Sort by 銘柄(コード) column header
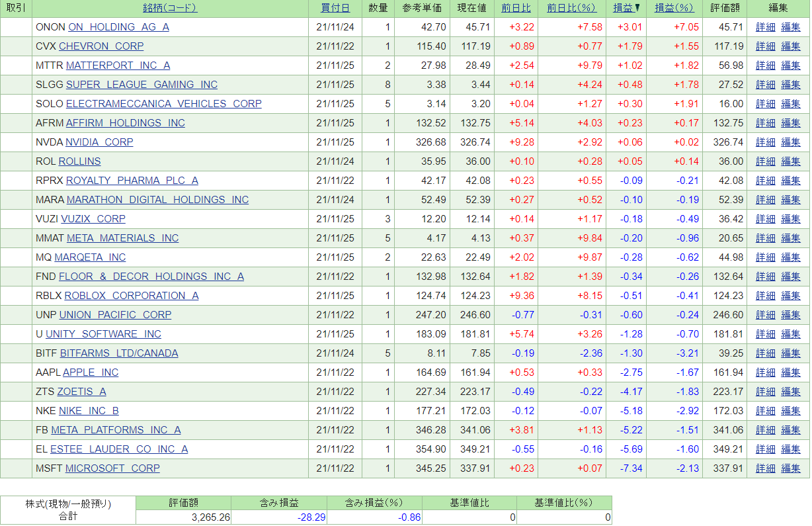 tap(170, 8)
